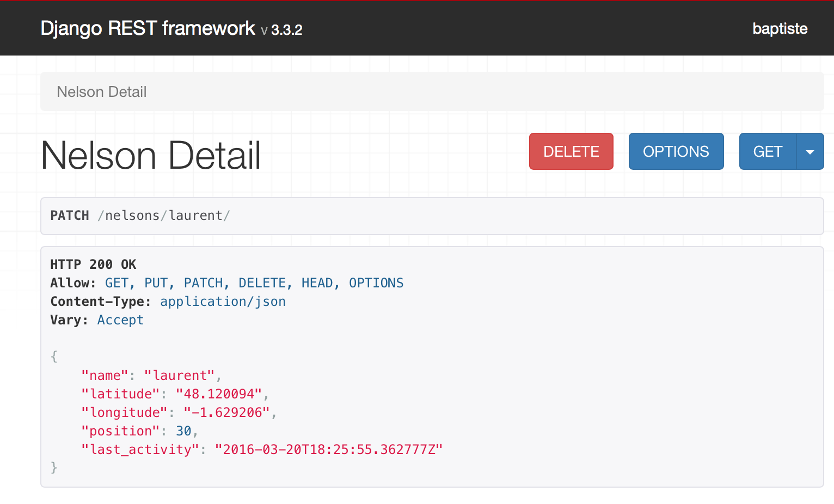Click the PATCH /nelsons/laurent/ request line
This screenshot has height=504, width=834.
140,216
